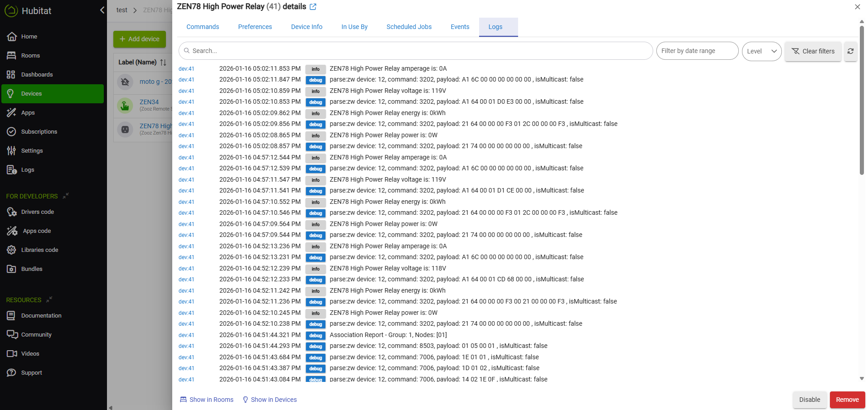Screen dimensions: 868x410
Task: Switch to the Preferences tab
Action: 255,27
